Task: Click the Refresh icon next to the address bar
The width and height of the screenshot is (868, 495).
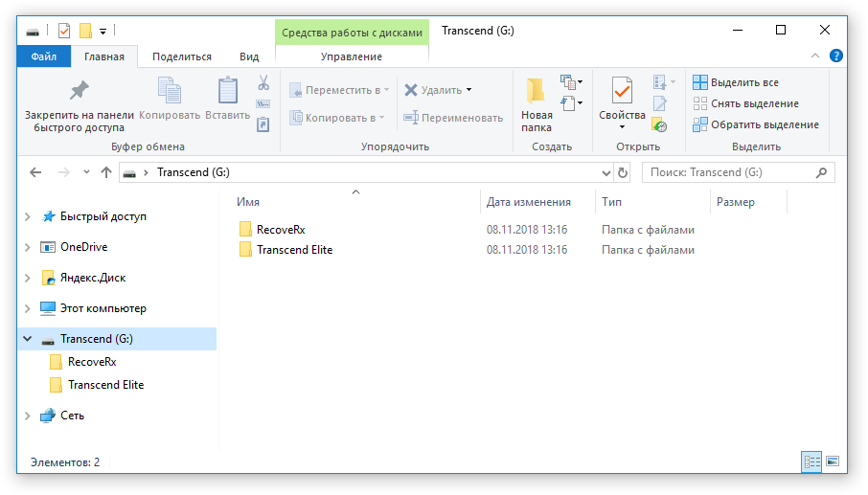Action: [x=623, y=172]
